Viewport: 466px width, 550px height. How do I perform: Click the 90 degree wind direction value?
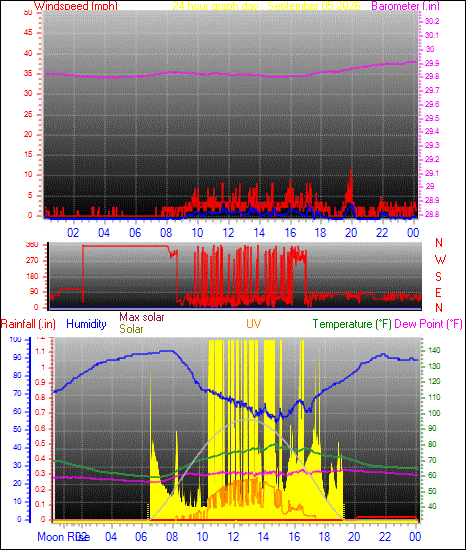tap(34, 292)
